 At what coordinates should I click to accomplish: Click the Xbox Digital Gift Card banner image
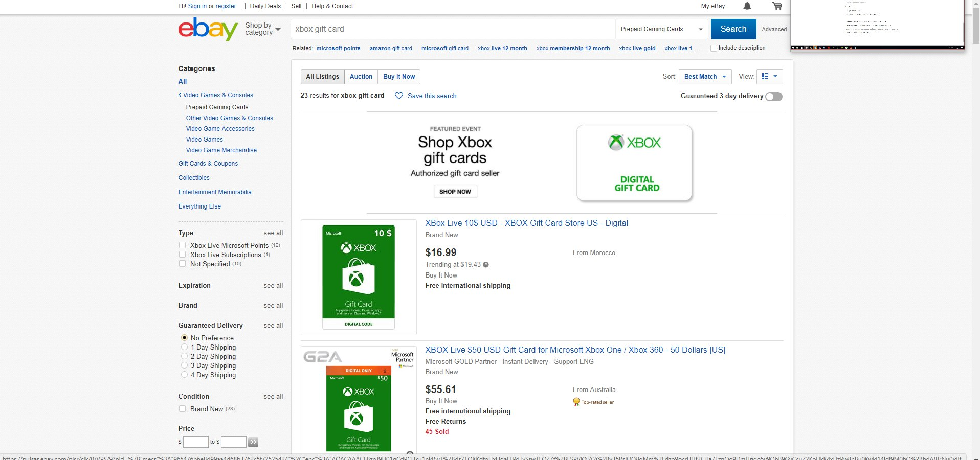pos(634,163)
